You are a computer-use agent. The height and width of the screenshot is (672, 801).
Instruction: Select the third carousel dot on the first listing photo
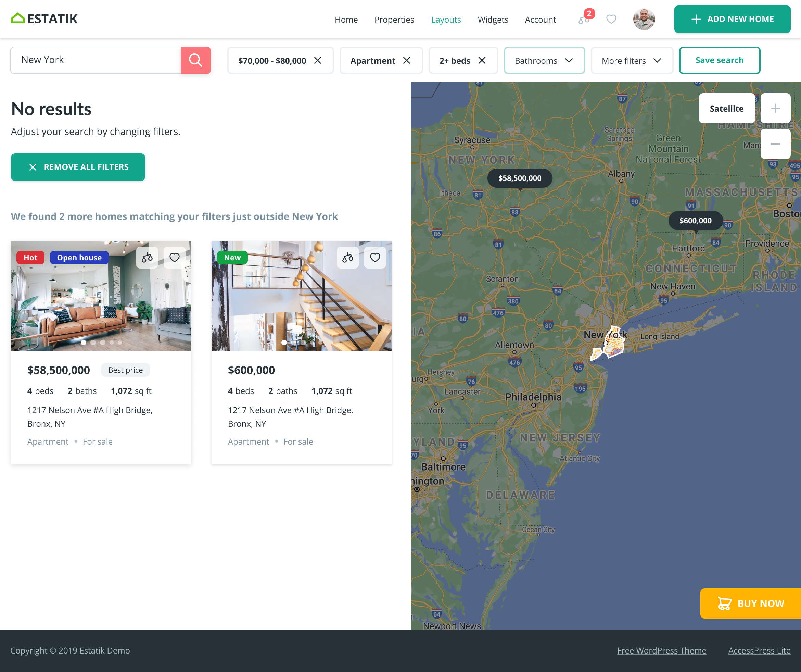[102, 342]
